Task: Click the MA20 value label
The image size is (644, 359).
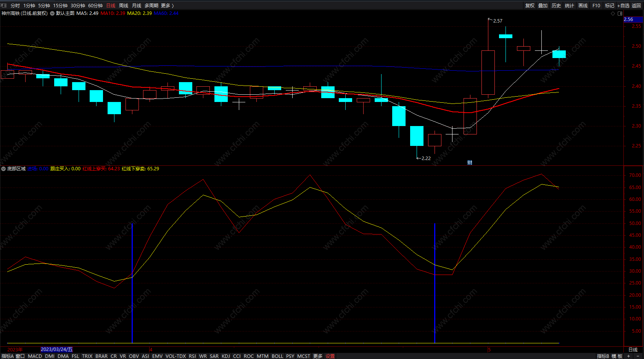Action: 139,13
